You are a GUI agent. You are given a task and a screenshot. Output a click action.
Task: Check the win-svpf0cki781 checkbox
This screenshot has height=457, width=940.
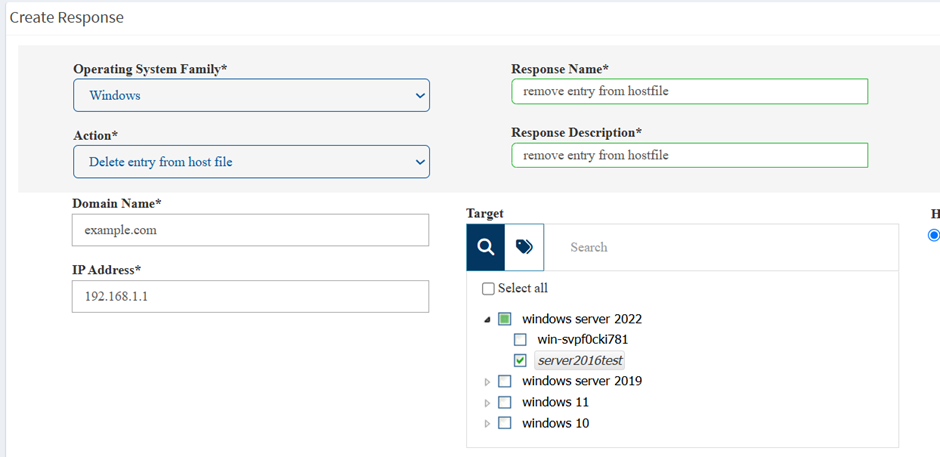click(520, 340)
